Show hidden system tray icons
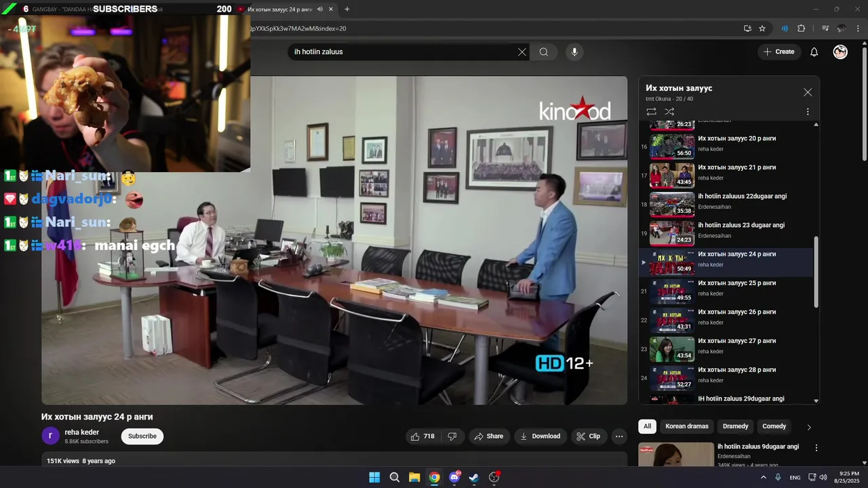868x488 pixels. [763, 477]
